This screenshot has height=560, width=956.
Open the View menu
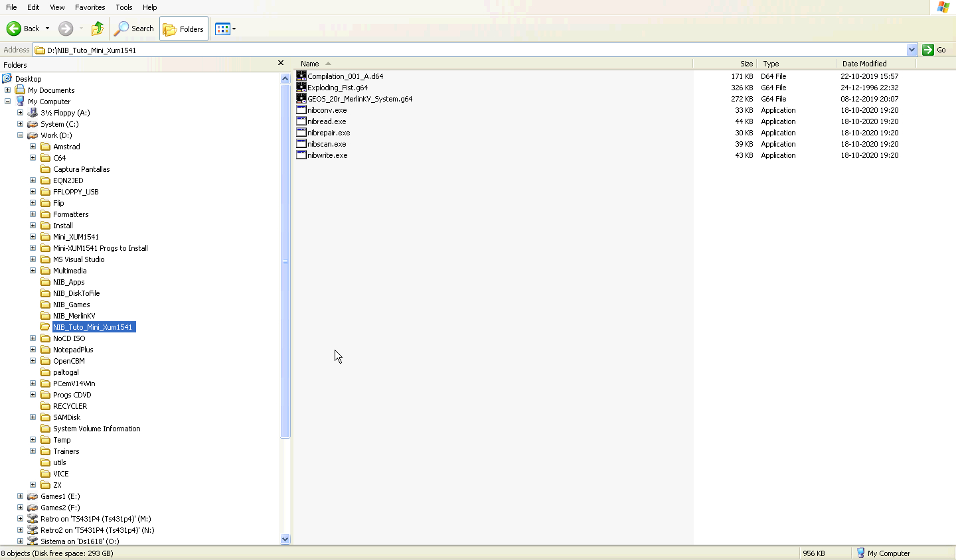58,7
